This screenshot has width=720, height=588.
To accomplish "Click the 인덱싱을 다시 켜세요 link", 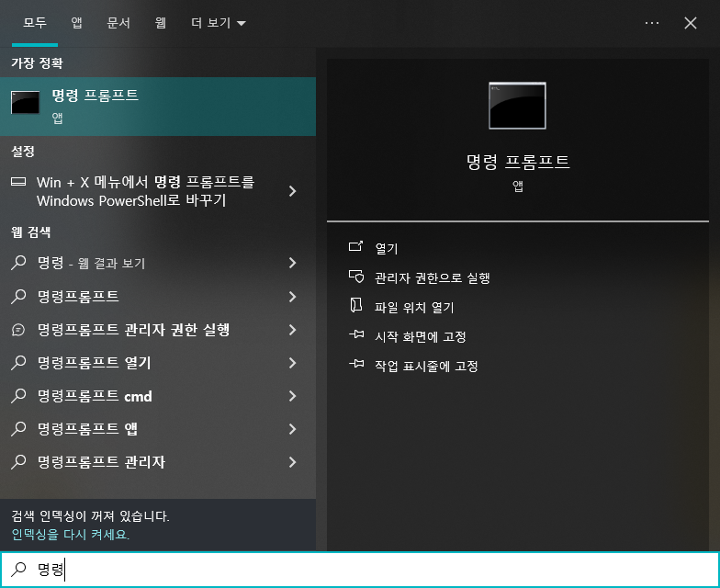I will click(x=70, y=535).
